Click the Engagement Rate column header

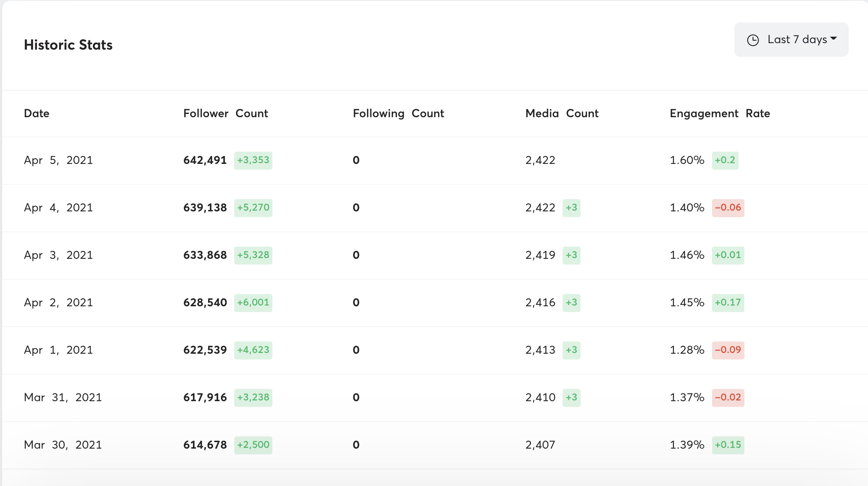point(720,113)
